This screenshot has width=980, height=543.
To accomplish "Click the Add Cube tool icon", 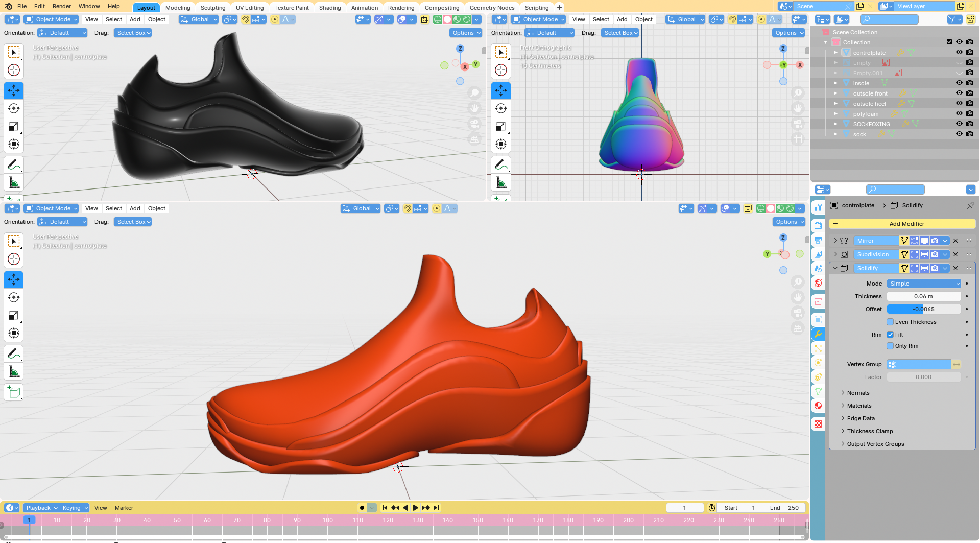I will click(14, 392).
